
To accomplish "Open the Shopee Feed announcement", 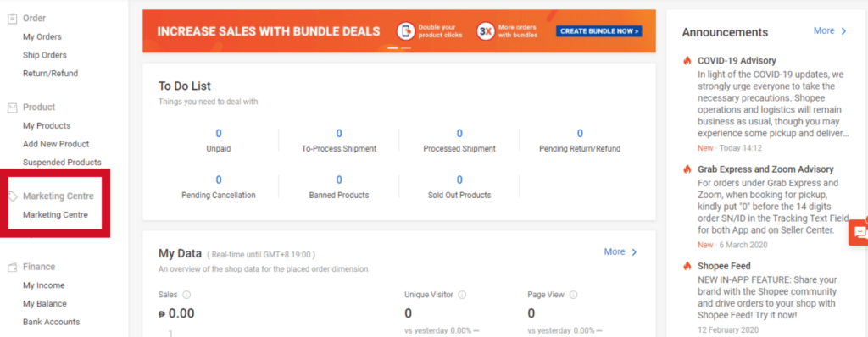I will pyautogui.click(x=724, y=266).
